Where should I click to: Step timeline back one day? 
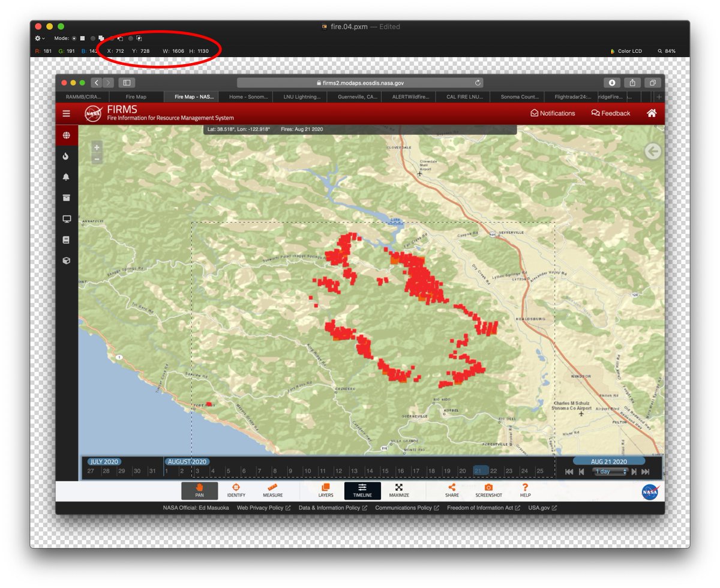[x=581, y=472]
